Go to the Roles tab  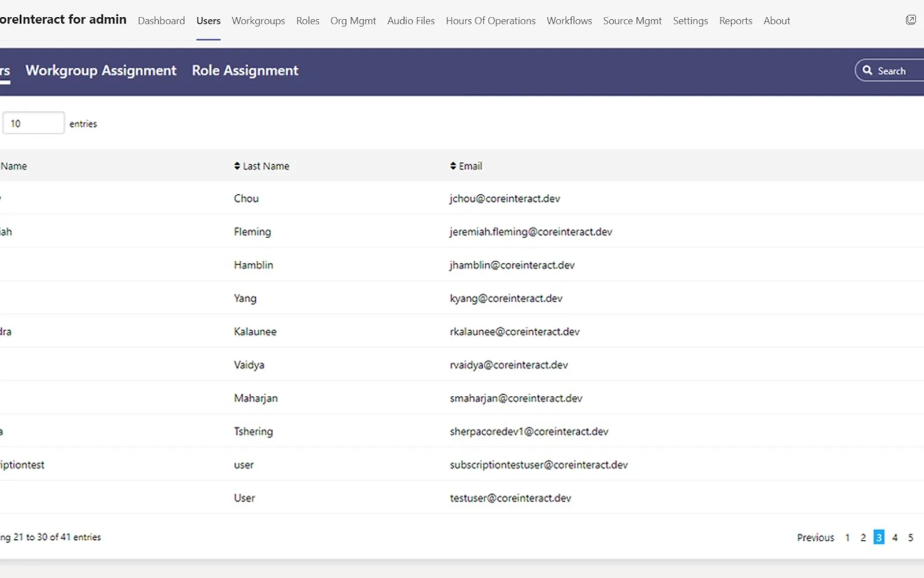point(308,21)
